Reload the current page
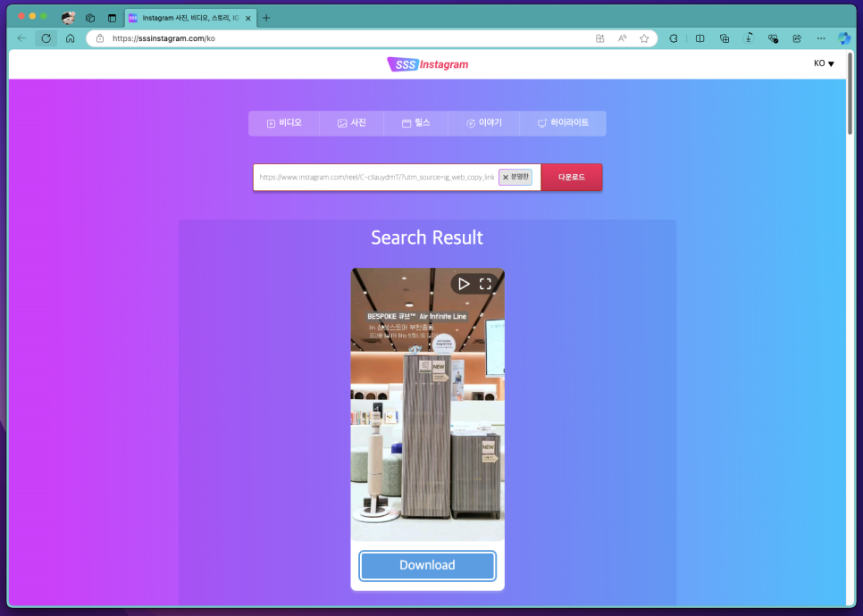 [46, 38]
